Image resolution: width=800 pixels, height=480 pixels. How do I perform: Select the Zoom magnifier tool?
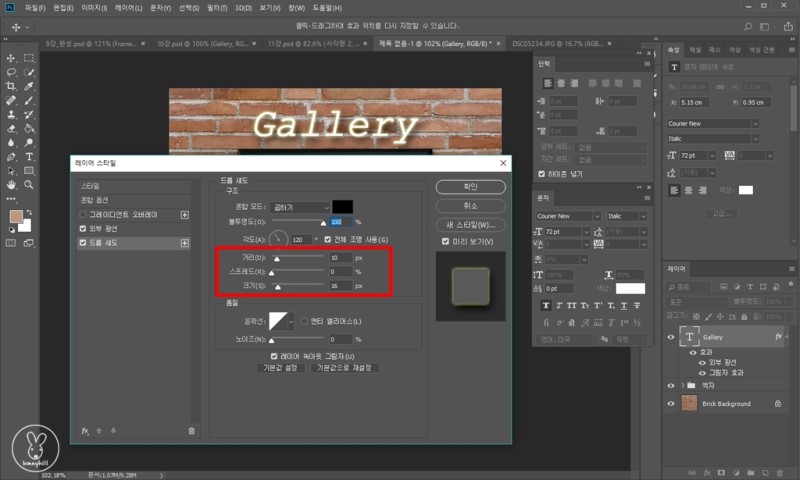pos(29,185)
